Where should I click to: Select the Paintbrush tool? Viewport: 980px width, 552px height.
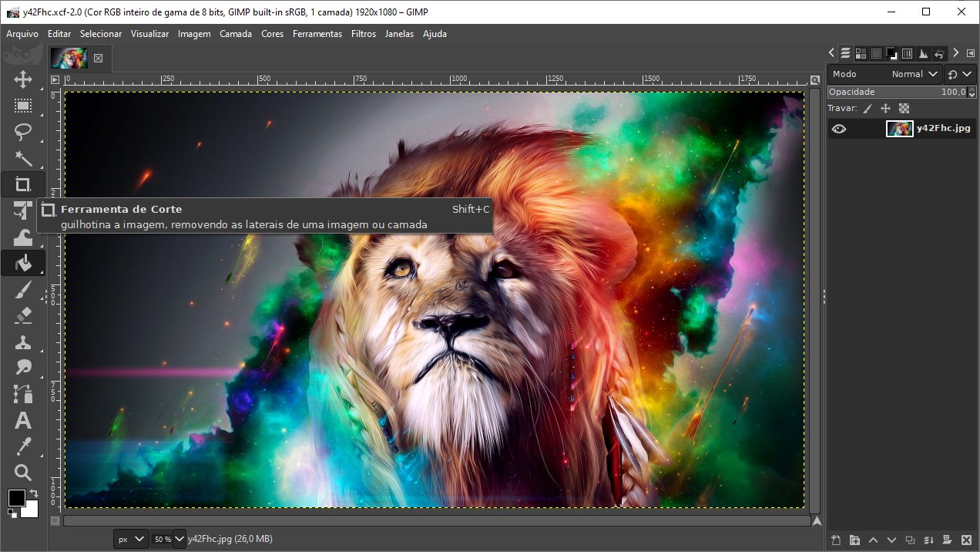point(23,289)
